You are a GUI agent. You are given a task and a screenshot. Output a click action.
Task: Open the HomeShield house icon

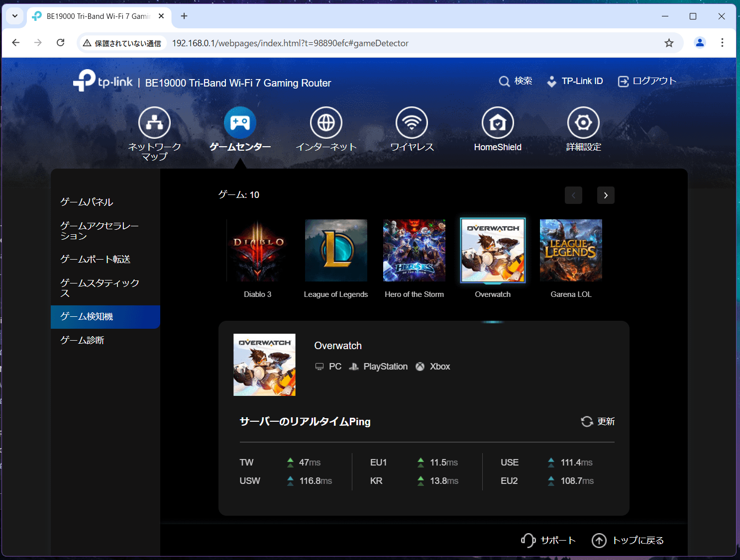pyautogui.click(x=498, y=122)
